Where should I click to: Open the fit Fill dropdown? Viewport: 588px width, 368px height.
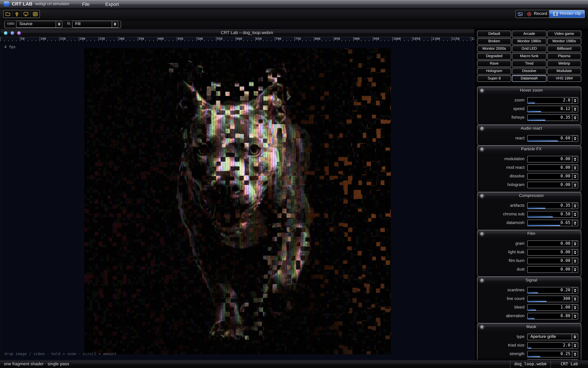(95, 24)
